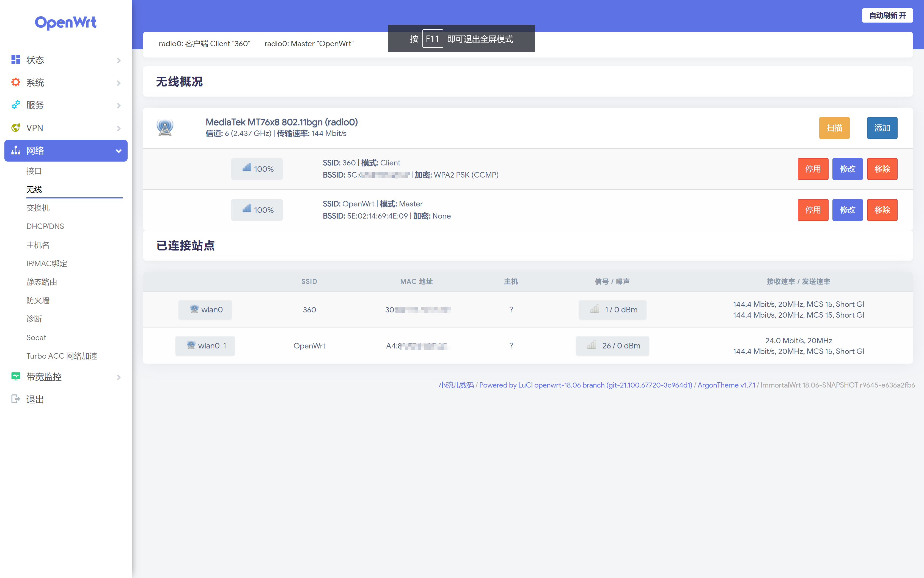This screenshot has height=578, width=924.
Task: Click signal badge for SSID 360
Action: pos(257,168)
